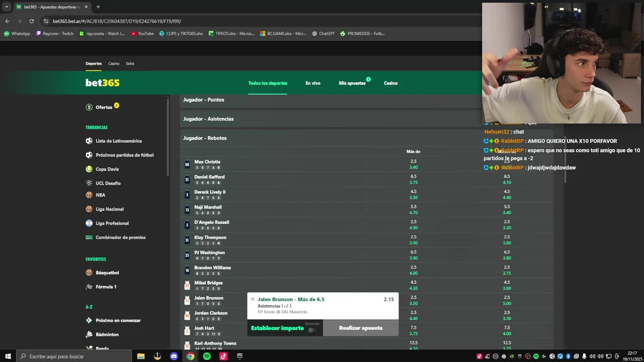Open Combinador de premios
Image resolution: width=644 pixels, height=362 pixels.
(x=120, y=237)
